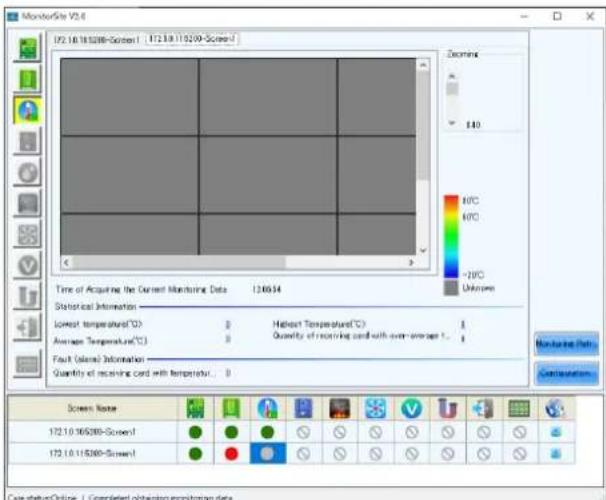Select the second screen name row in table
The height and width of the screenshot is (500, 606).
[92, 454]
